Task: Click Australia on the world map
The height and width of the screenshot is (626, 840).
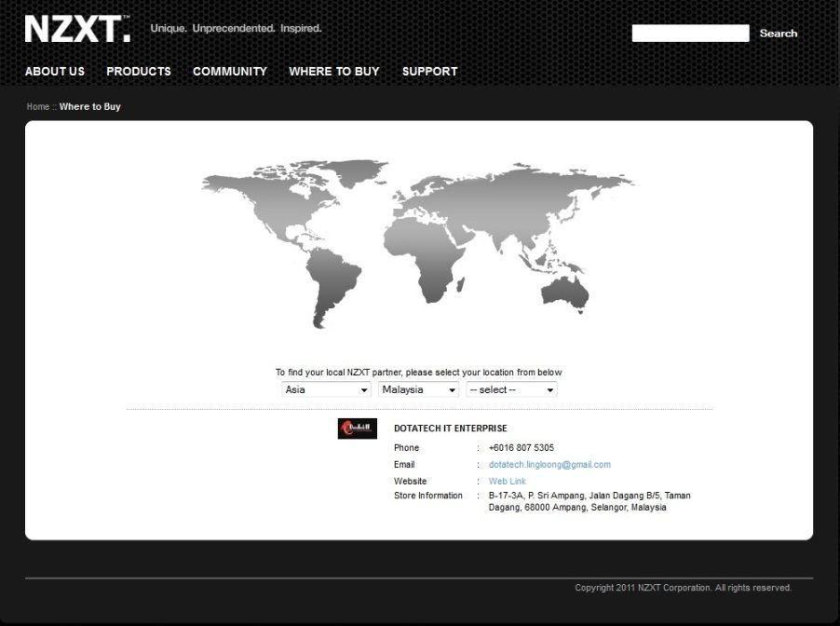Action: pos(566,291)
